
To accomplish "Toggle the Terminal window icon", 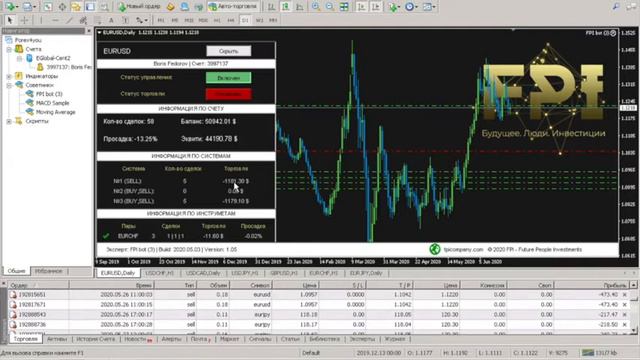I will pyautogui.click(x=90, y=7).
